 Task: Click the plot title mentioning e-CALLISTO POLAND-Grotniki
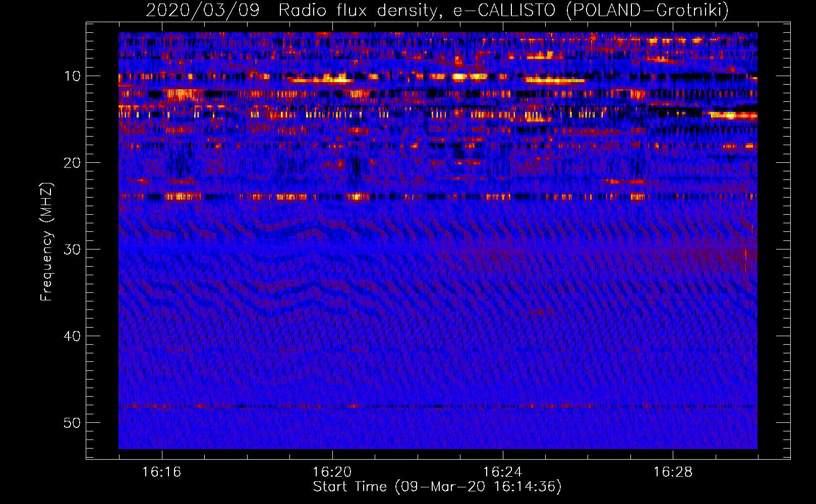point(437,10)
